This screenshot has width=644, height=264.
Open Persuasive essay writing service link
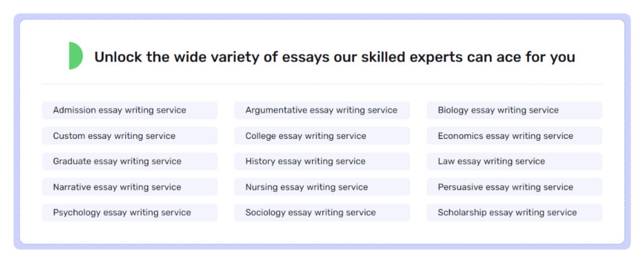[x=514, y=187]
